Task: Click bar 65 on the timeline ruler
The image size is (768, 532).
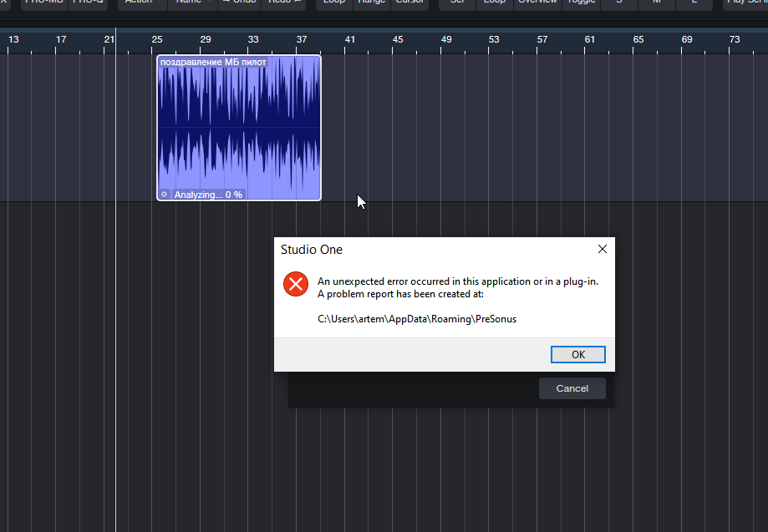Action: 638,39
